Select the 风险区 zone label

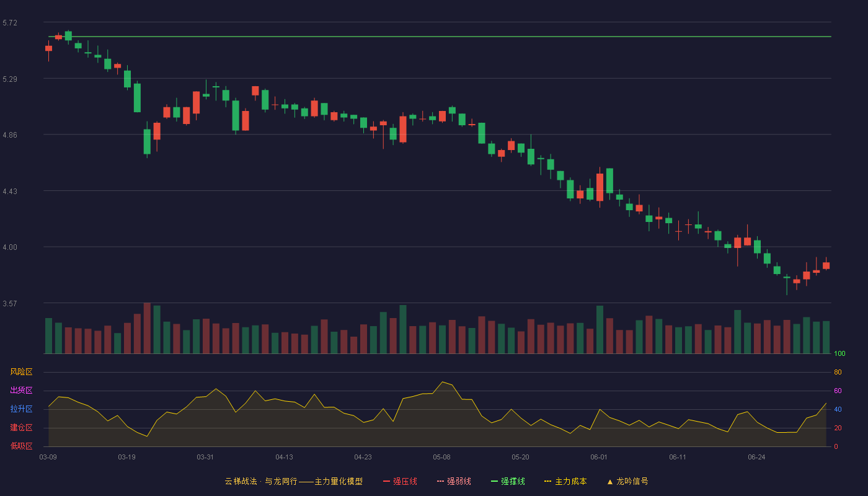[x=21, y=372]
